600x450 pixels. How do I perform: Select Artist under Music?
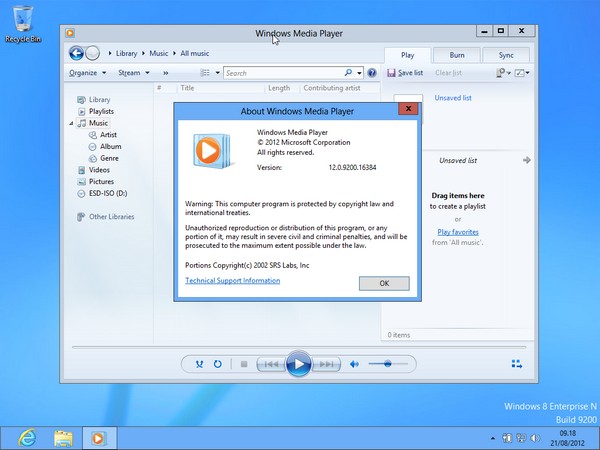pos(108,135)
